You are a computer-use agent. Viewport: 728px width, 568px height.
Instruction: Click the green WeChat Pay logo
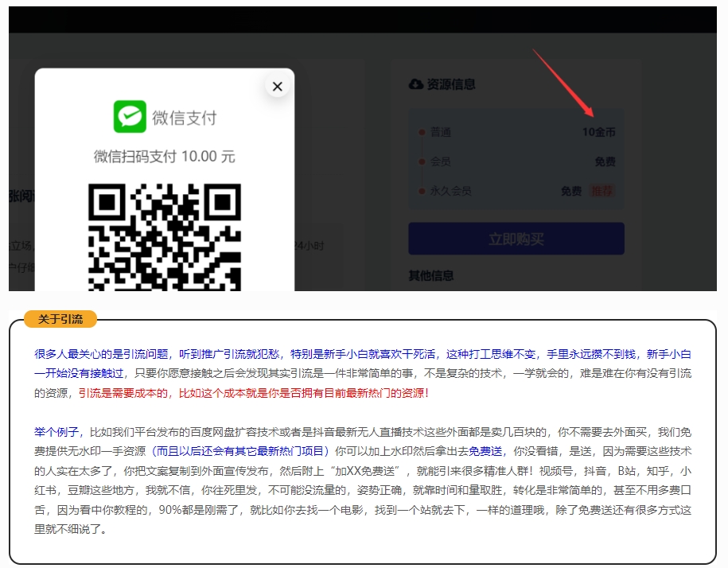tap(130, 117)
